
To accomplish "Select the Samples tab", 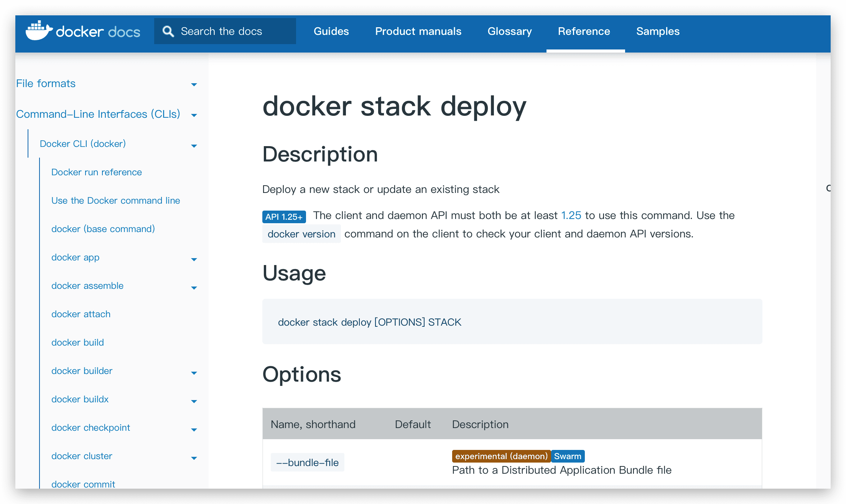I will pyautogui.click(x=658, y=31).
